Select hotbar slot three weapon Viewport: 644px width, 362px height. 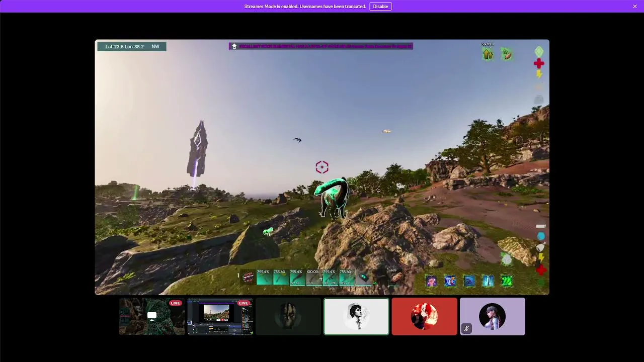pos(280,278)
